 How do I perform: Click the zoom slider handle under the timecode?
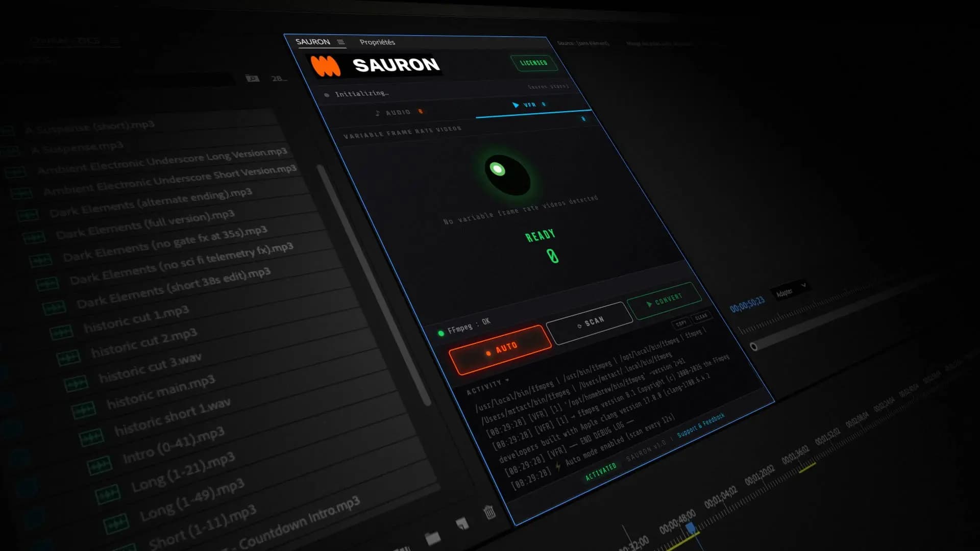[753, 347]
